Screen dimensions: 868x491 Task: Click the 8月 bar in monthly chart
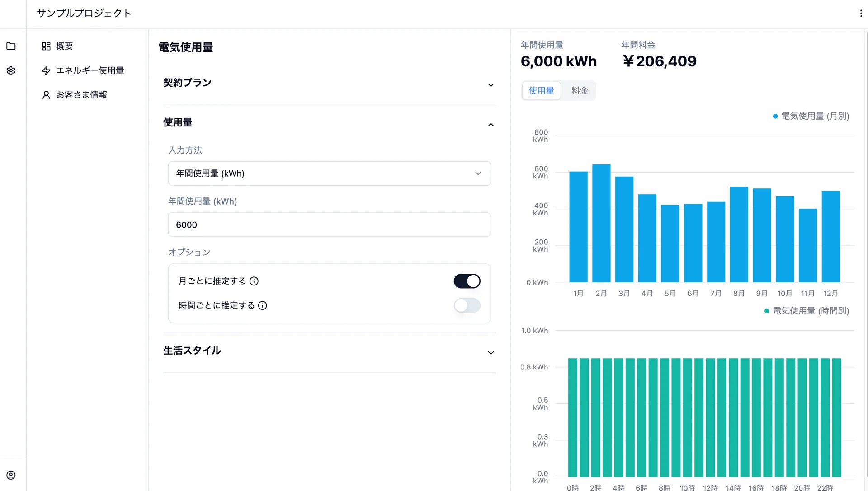point(739,234)
